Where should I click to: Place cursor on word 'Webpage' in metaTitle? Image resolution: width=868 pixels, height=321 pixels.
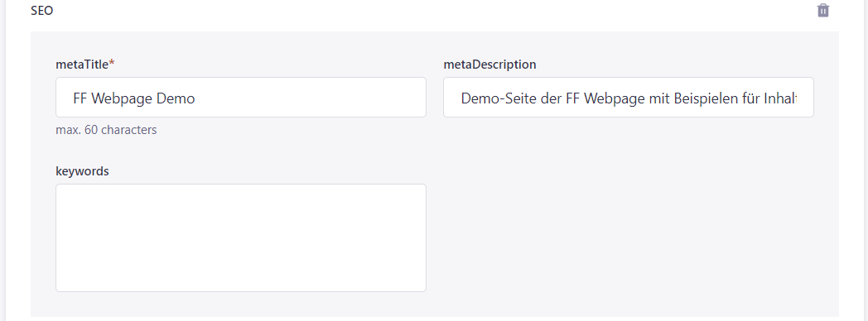pos(123,98)
